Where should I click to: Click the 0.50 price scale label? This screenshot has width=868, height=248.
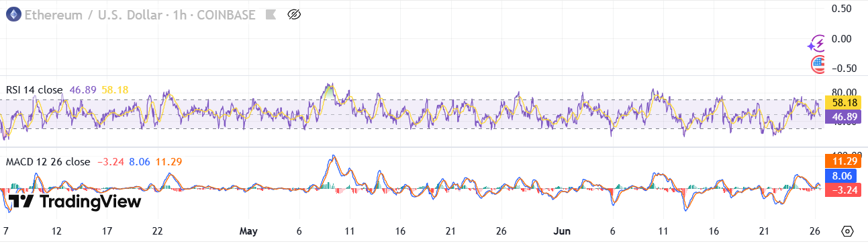tap(842, 8)
